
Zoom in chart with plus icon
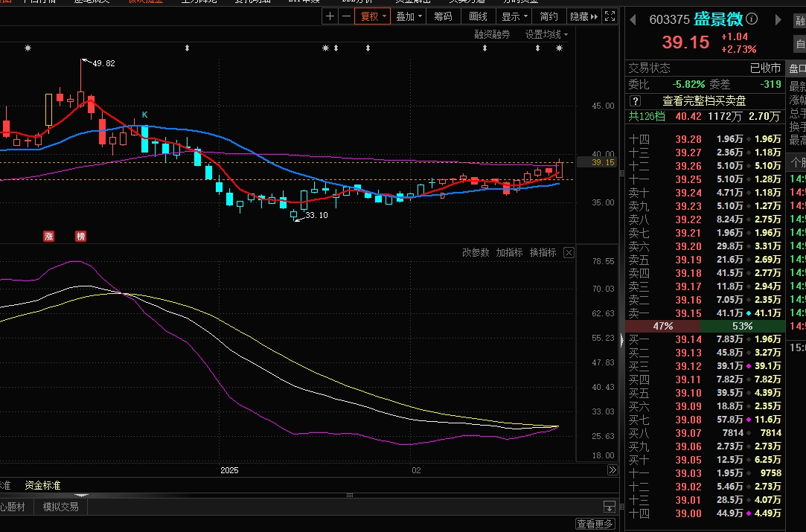coord(331,16)
